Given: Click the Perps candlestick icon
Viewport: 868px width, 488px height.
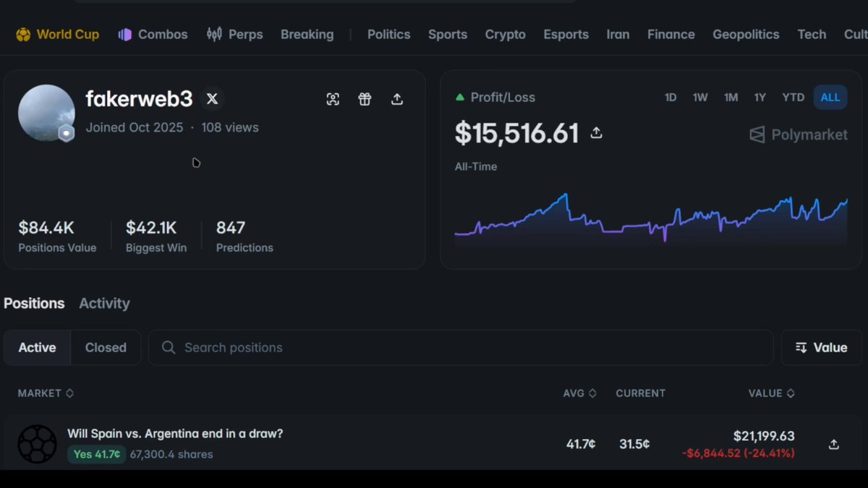Looking at the screenshot, I should click(x=214, y=34).
